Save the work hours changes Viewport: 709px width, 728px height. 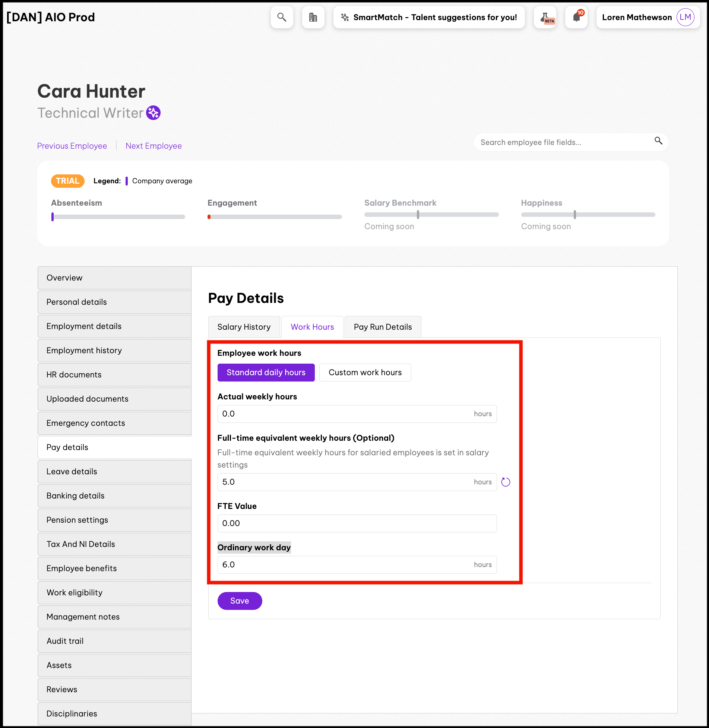coord(240,601)
